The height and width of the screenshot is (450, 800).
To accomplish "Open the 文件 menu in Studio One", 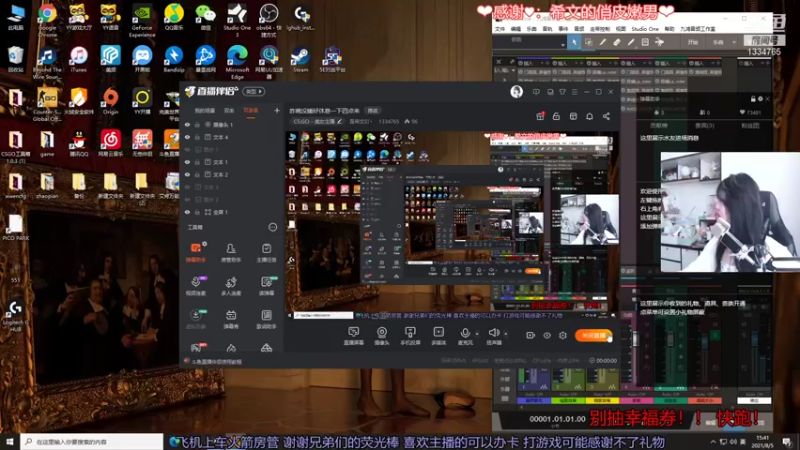I will pyautogui.click(x=500, y=29).
